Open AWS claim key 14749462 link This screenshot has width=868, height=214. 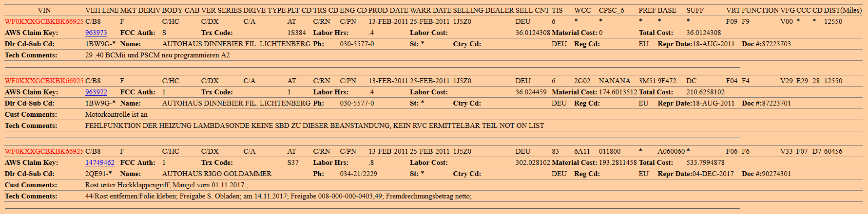pyautogui.click(x=100, y=162)
